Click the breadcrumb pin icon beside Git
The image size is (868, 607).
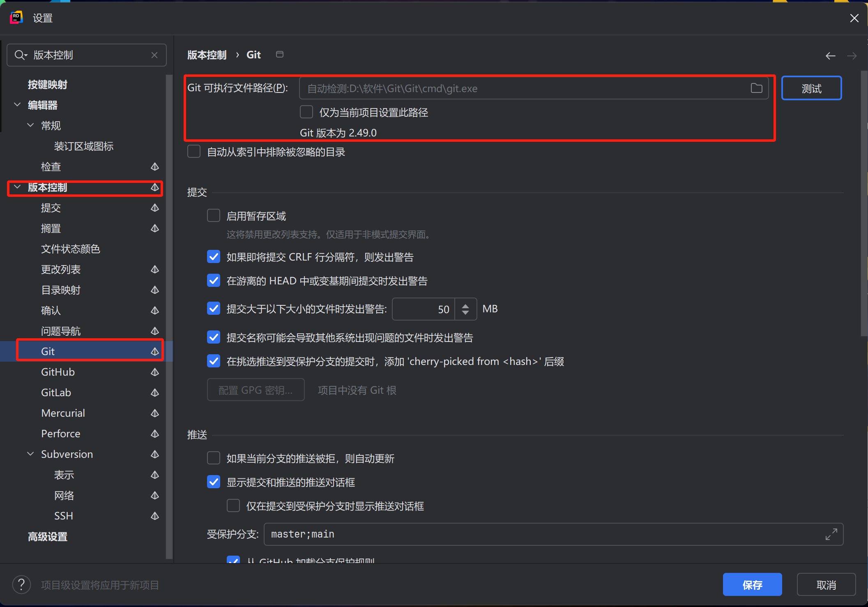click(x=280, y=55)
